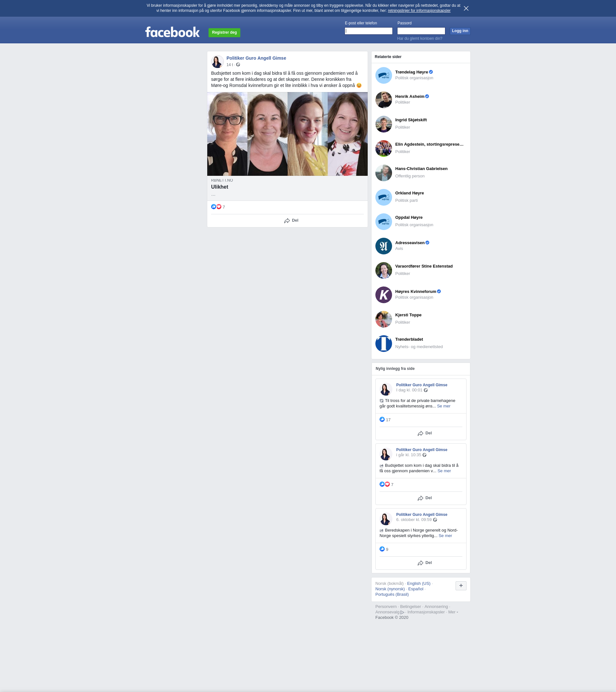616x692 pixels.
Task: Open Høyres Kvinneforum K logo
Action: pyautogui.click(x=383, y=295)
